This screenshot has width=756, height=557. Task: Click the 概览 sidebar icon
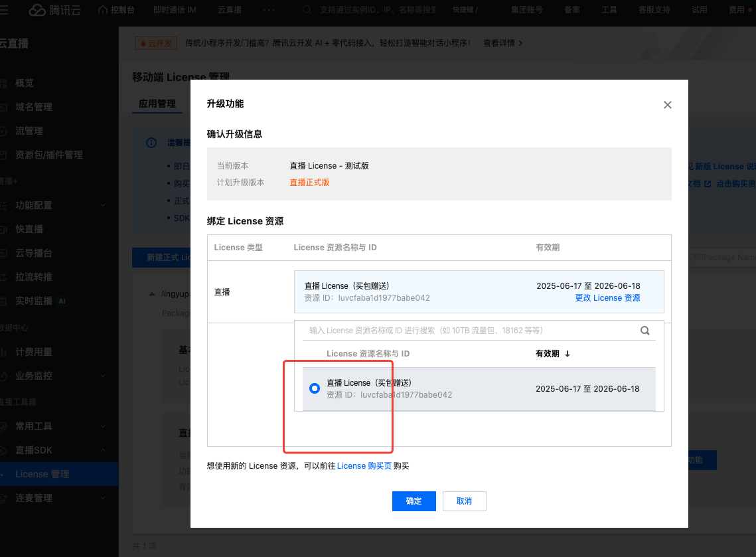coord(5,83)
